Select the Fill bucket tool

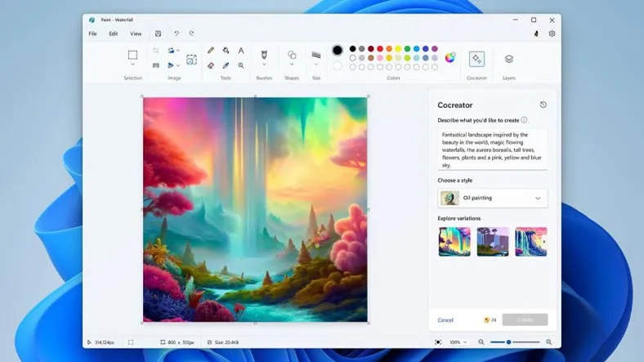pos(226,51)
